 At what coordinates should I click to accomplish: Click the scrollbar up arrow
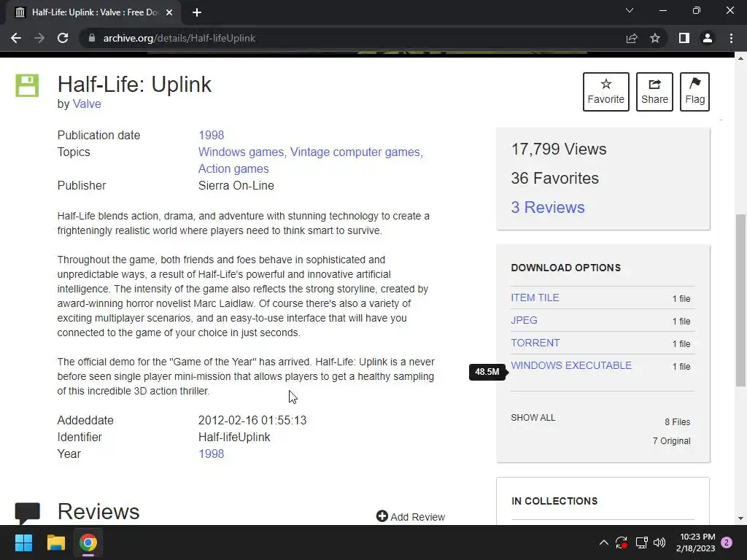click(x=740, y=58)
